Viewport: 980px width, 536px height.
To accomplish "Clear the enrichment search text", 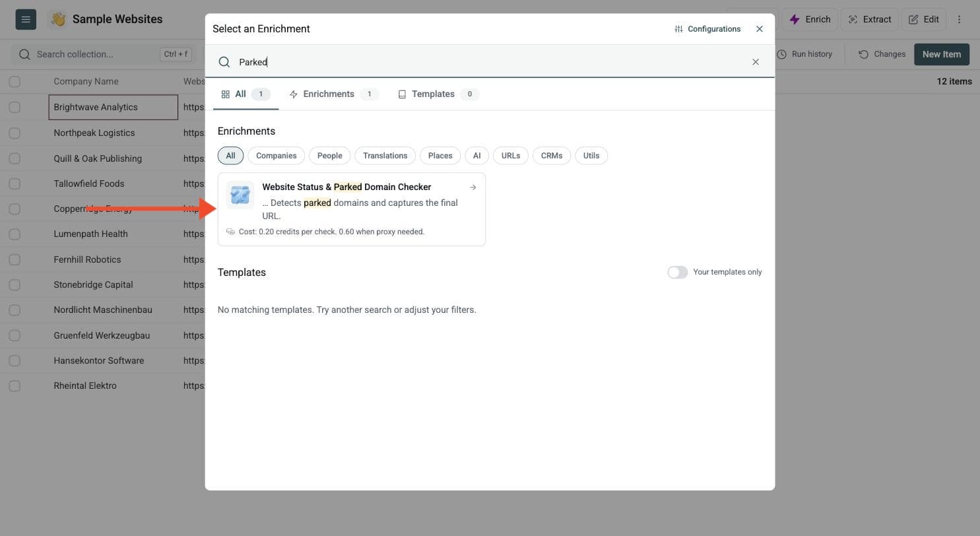I will (x=756, y=62).
